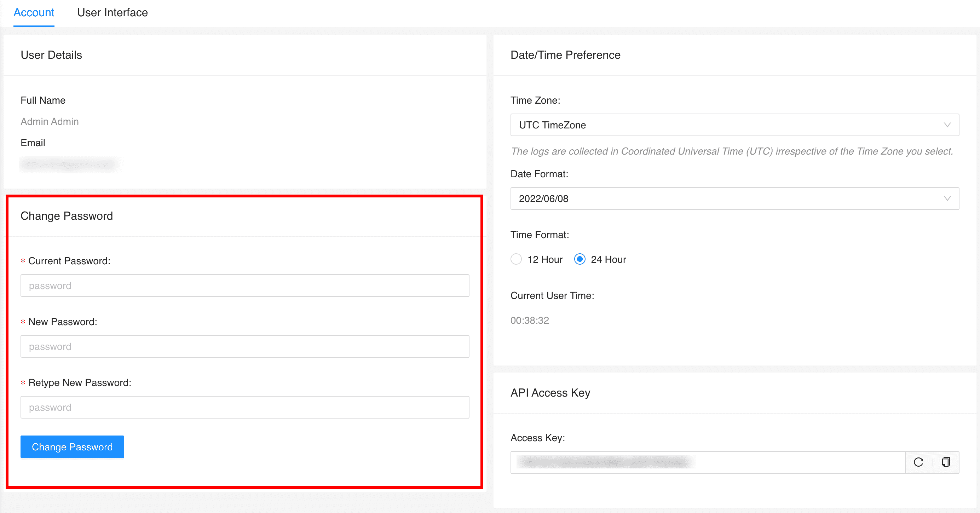This screenshot has height=513, width=980.
Task: Focus the Current Password input field
Action: click(x=245, y=286)
